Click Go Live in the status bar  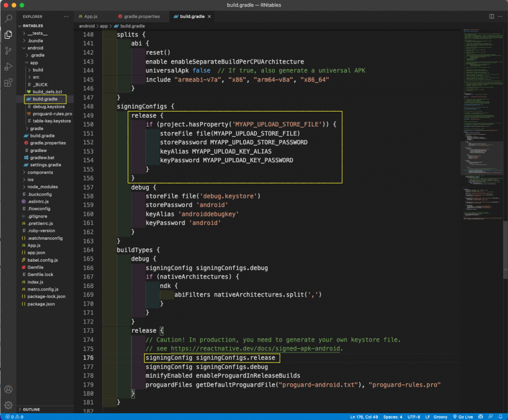[x=464, y=417]
